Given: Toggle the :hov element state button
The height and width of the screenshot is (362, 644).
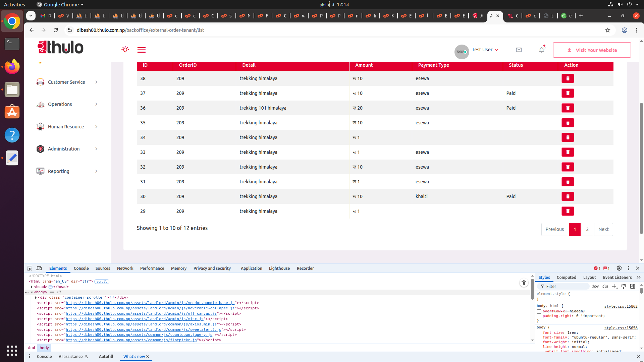Looking at the screenshot, I should (595, 286).
